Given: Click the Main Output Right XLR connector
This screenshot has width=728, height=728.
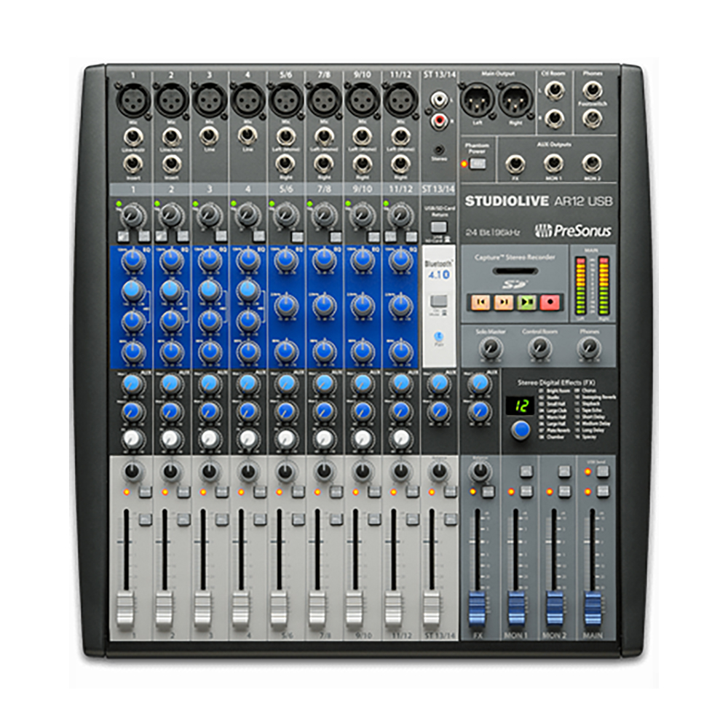Looking at the screenshot, I should (515, 99).
